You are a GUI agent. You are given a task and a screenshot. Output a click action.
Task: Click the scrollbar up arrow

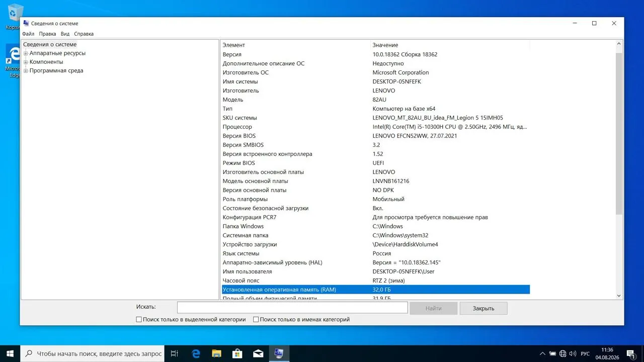pyautogui.click(x=619, y=44)
